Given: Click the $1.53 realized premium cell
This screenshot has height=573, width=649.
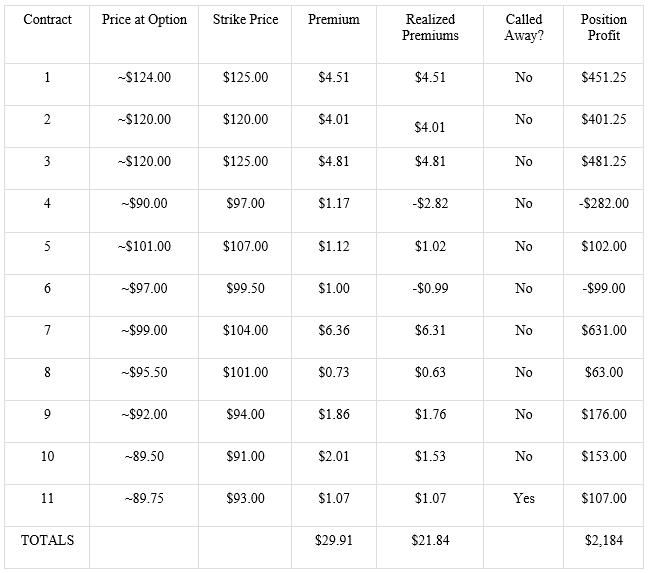Looking at the screenshot, I should 430,456.
